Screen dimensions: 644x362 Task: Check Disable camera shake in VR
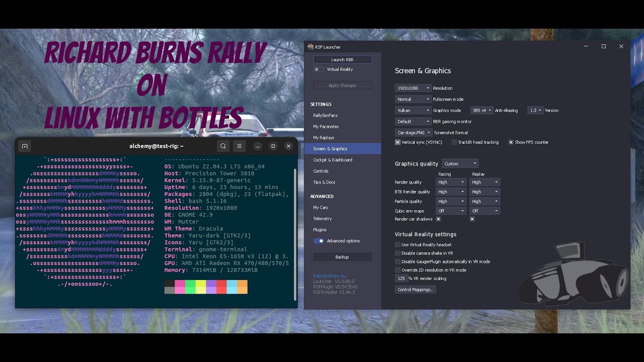point(397,253)
